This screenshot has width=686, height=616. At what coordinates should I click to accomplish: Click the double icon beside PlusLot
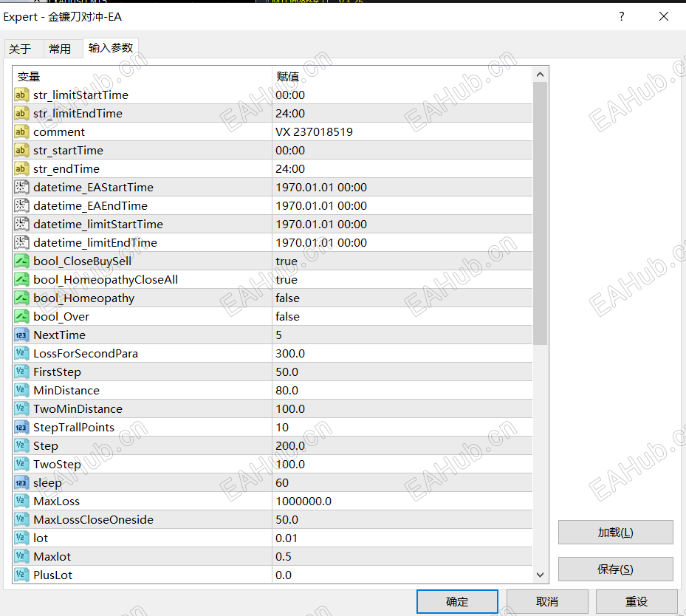coord(21,575)
